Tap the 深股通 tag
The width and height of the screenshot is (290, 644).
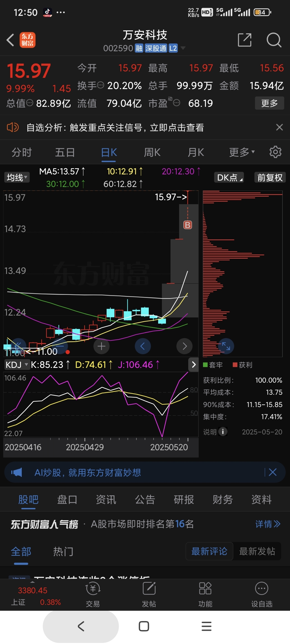point(156,48)
